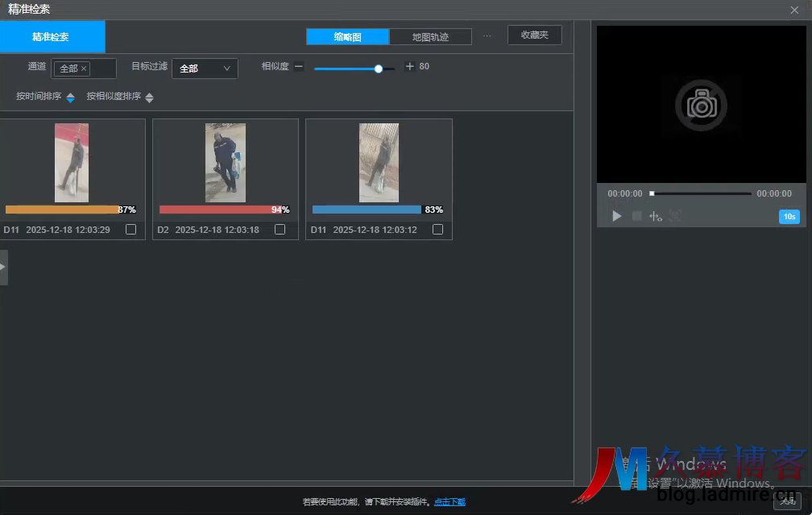Click the split-view eye icon in player
The image size is (812, 515).
coord(656,216)
